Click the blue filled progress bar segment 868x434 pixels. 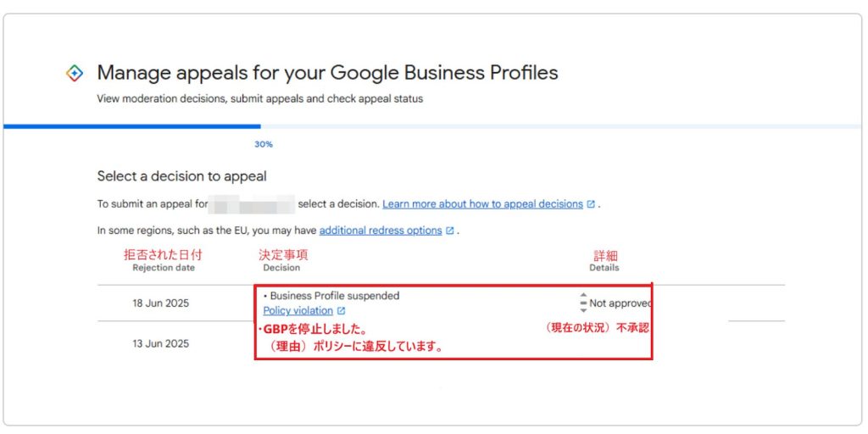[x=131, y=126]
